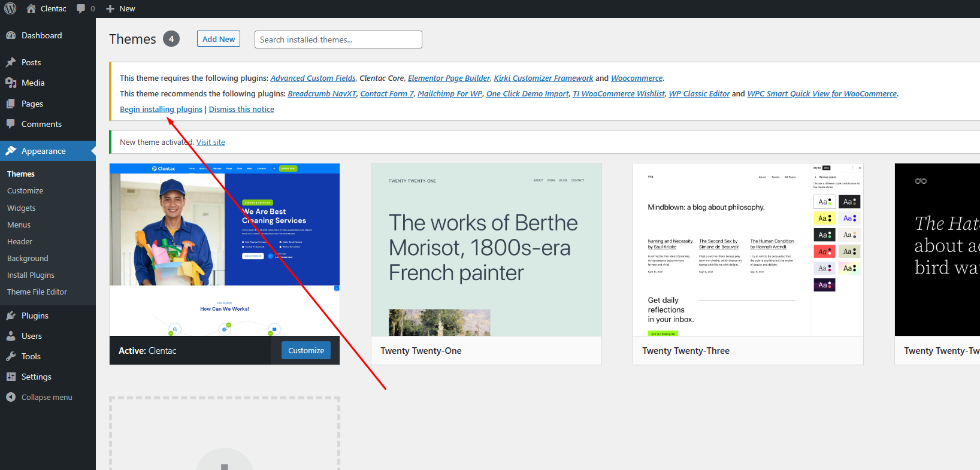Screen dimensions: 980x470
Task: Click the Users person icon
Action: pyautogui.click(x=11, y=336)
